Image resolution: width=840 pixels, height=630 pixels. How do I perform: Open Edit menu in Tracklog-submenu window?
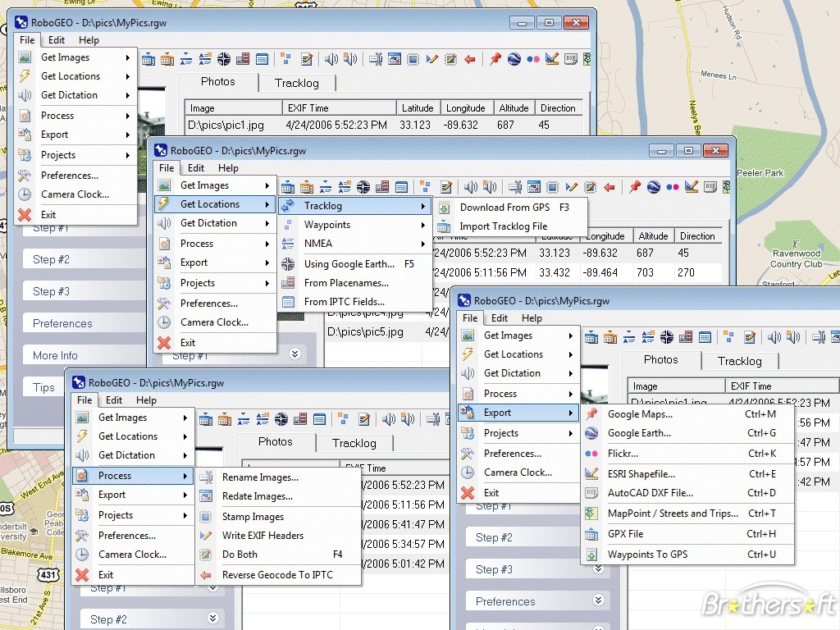(195, 167)
